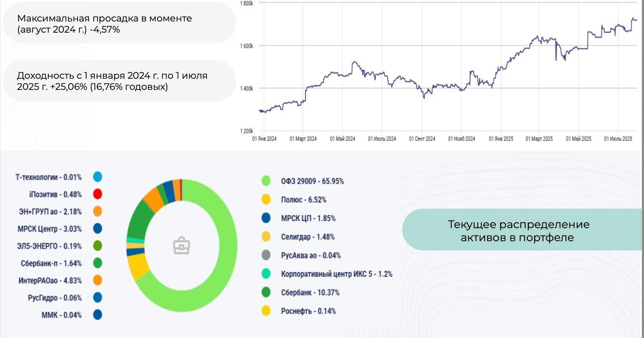Click the Максимальная просадка info box
Image resolution: width=644 pixels, height=338 pixels.
click(119, 23)
